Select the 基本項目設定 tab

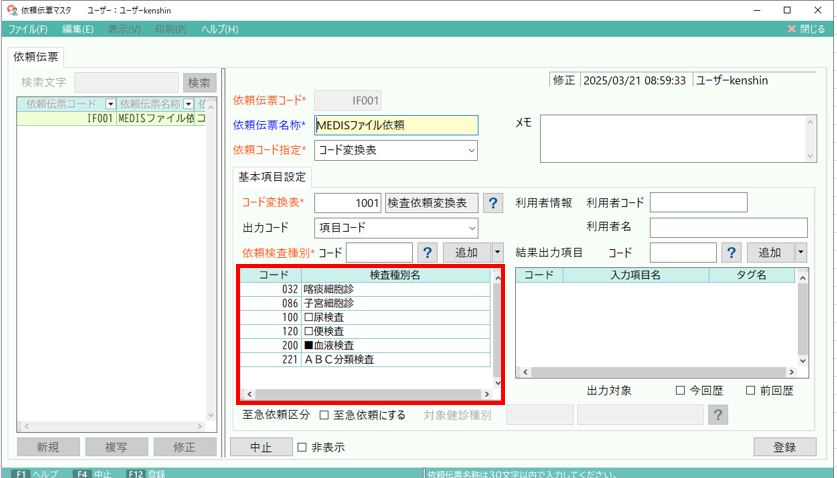(x=272, y=177)
